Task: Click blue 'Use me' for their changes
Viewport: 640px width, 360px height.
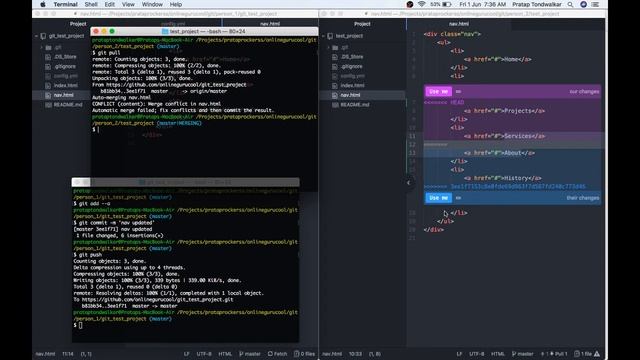Action: click(x=438, y=198)
